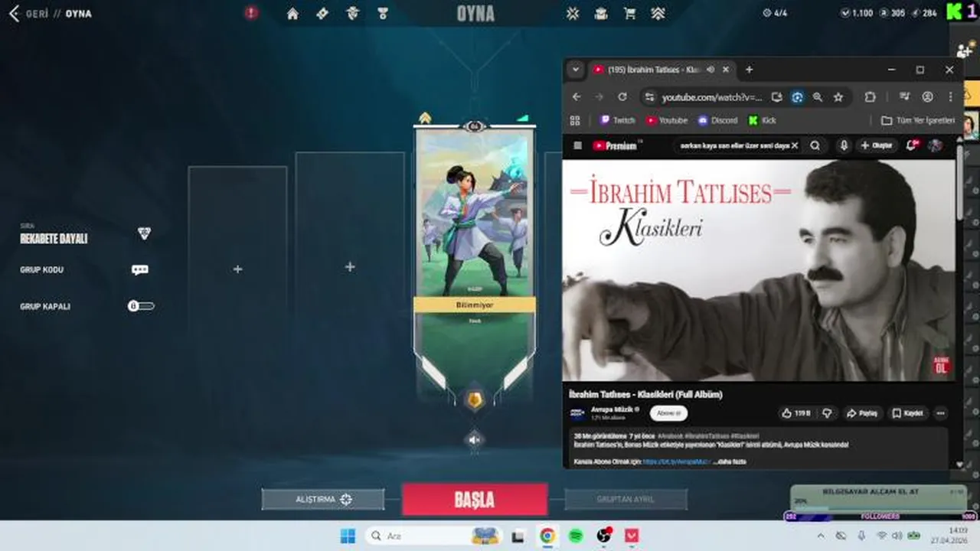Share the video via Paylaş
980x551 pixels.
[x=862, y=413]
